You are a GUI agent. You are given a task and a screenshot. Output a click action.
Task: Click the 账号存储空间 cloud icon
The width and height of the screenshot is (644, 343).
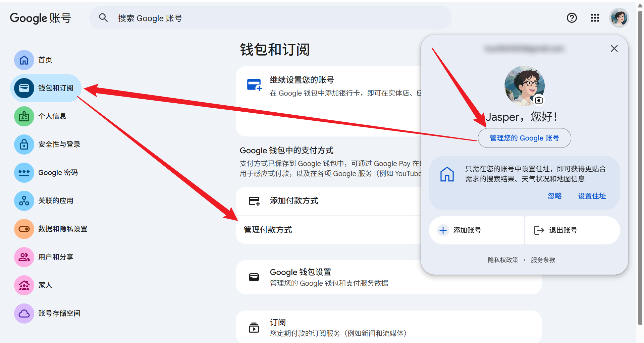pyautogui.click(x=24, y=313)
